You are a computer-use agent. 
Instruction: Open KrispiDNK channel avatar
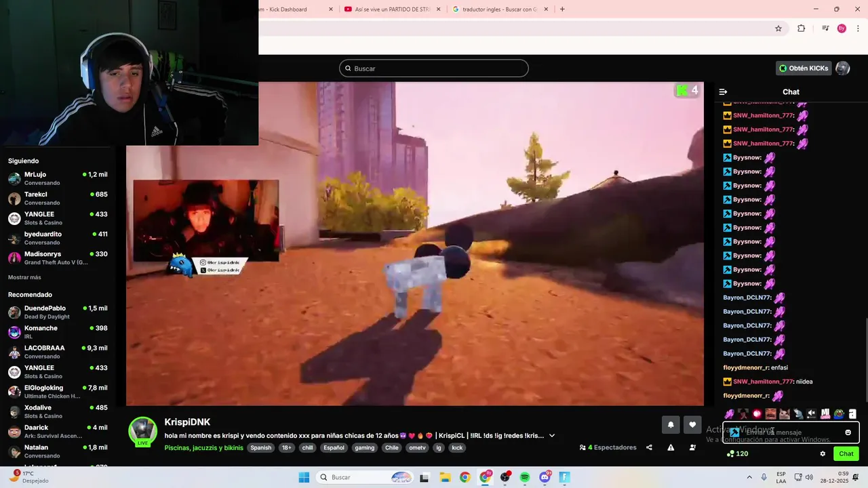point(143,432)
